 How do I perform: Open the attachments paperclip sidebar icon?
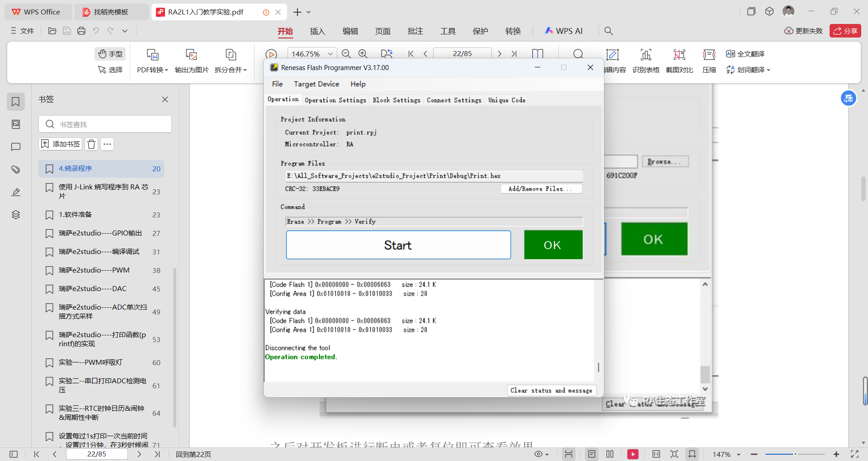pyautogui.click(x=16, y=169)
